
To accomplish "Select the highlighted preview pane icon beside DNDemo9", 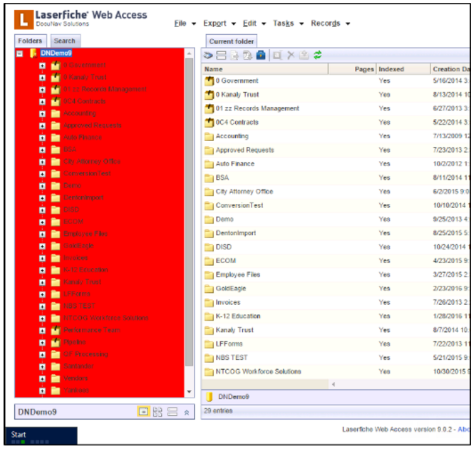I will click(143, 412).
